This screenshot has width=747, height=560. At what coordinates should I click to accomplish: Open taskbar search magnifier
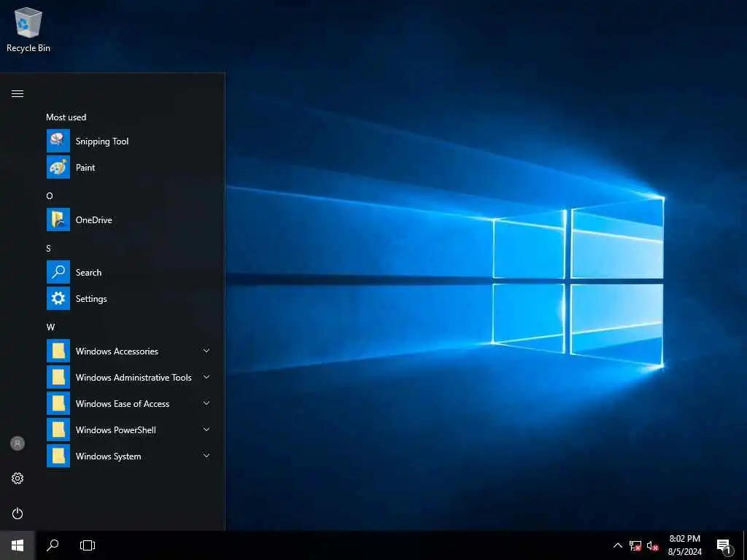[x=53, y=545]
